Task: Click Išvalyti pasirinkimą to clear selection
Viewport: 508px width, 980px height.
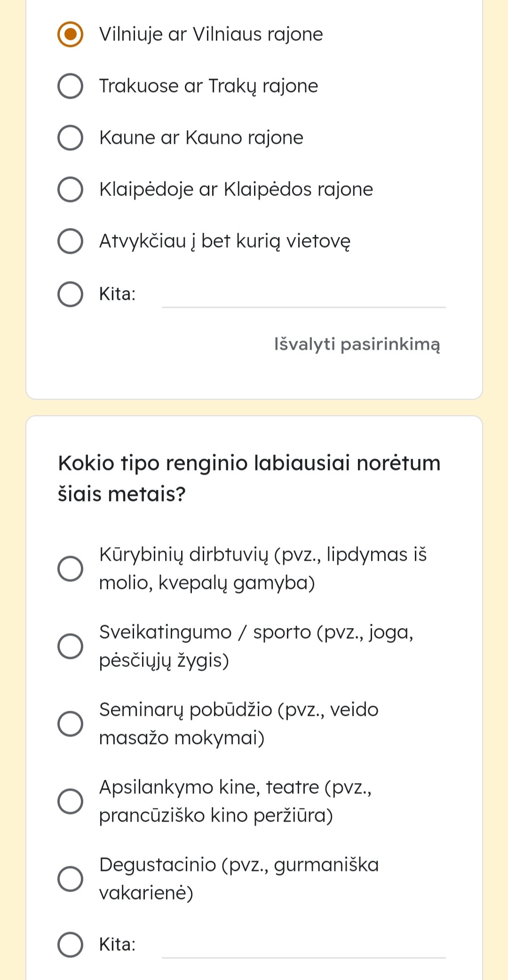Action: [x=357, y=344]
